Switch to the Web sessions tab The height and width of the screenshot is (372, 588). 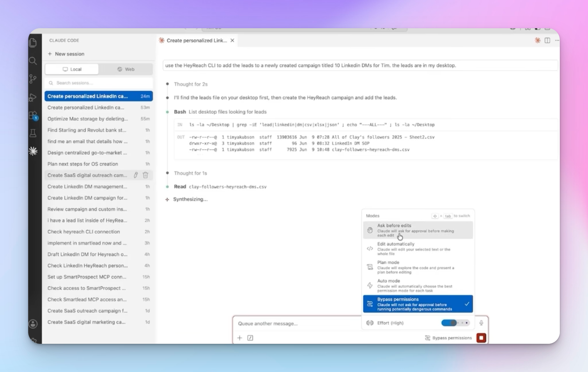click(126, 69)
